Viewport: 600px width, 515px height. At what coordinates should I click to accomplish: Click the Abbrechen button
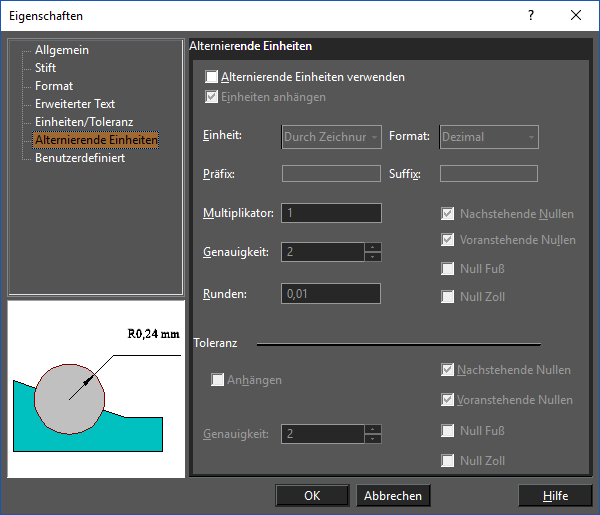coord(392,495)
